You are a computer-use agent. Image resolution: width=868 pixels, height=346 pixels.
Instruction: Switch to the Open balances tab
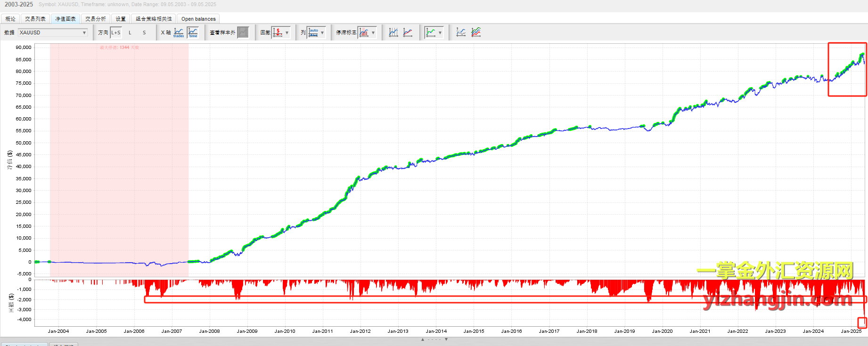click(198, 19)
